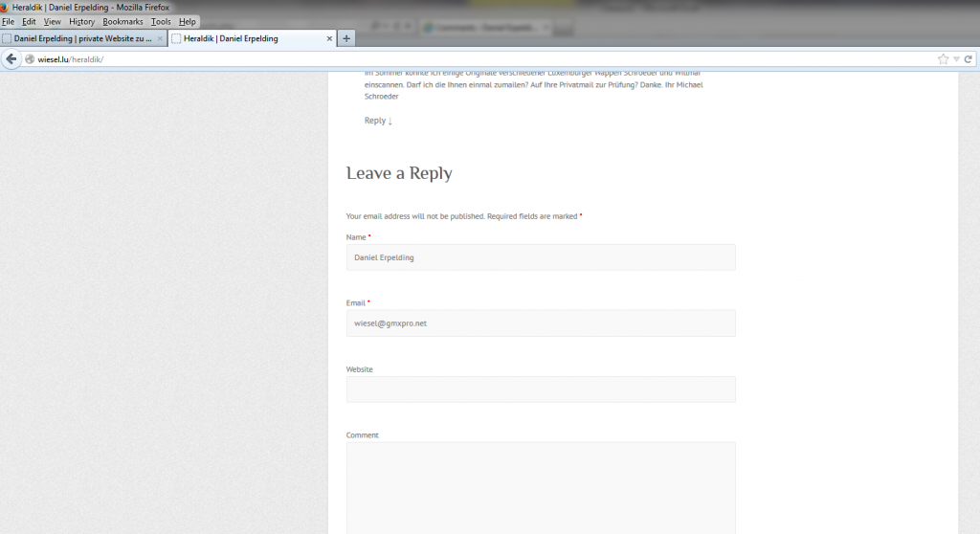
Task: Open the File menu
Action: pyautogui.click(x=8, y=21)
